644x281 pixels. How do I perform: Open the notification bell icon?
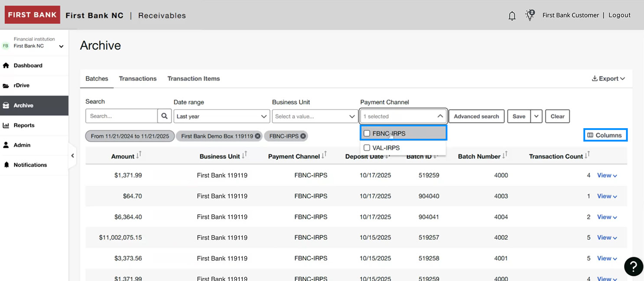click(512, 15)
